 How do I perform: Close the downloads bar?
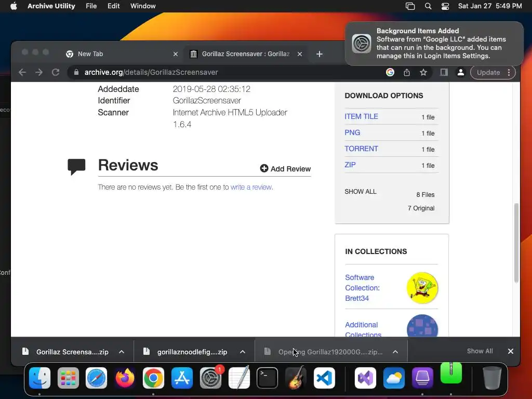coord(510,351)
